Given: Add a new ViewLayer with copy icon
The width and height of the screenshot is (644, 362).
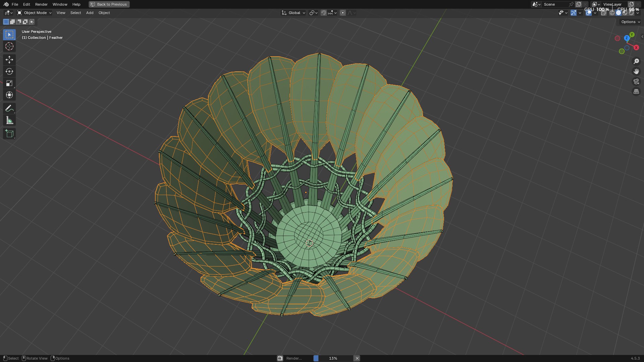Looking at the screenshot, I should [631, 4].
